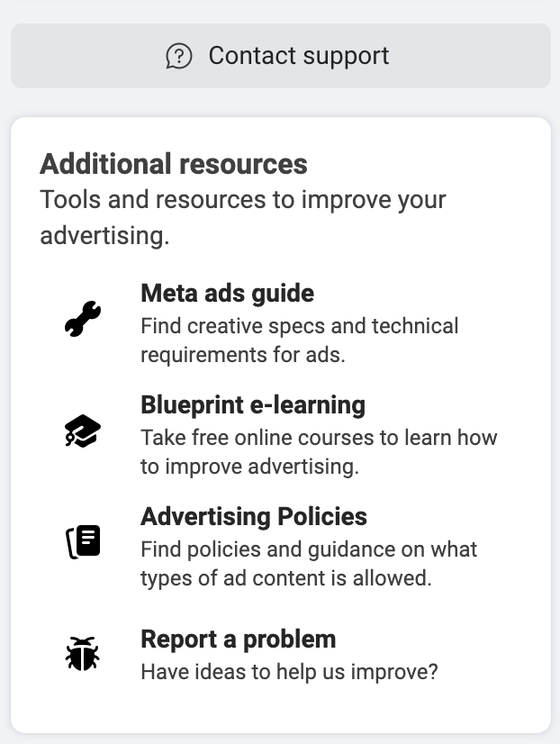This screenshot has width=560, height=744.
Task: Click the 'Contact support' label text
Action: (299, 56)
